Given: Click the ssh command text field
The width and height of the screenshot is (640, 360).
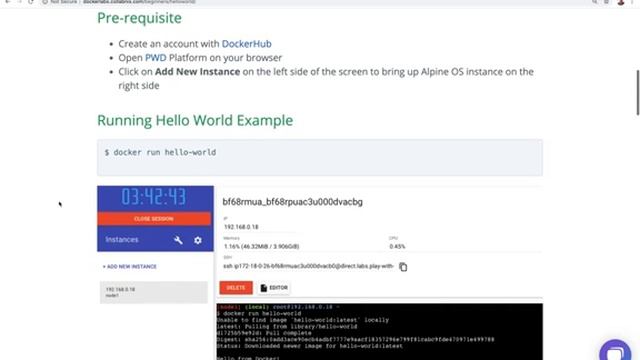Looking at the screenshot, I should 308,266.
